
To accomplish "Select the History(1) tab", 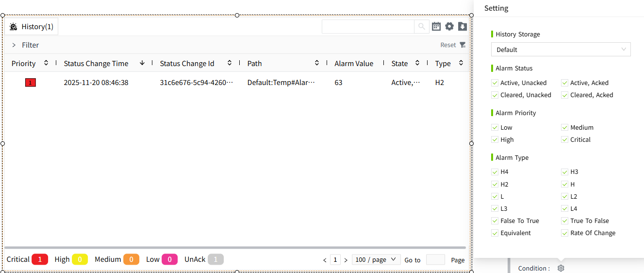I will pos(32,27).
